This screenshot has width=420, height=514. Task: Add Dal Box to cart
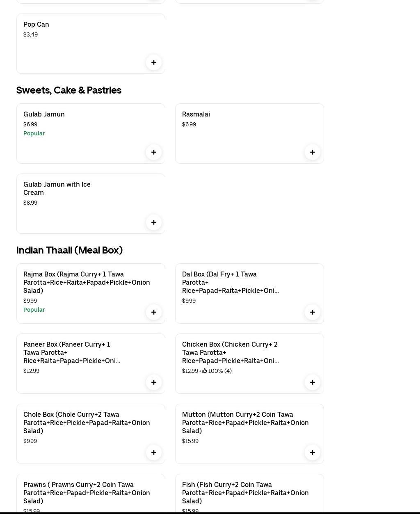[312, 312]
